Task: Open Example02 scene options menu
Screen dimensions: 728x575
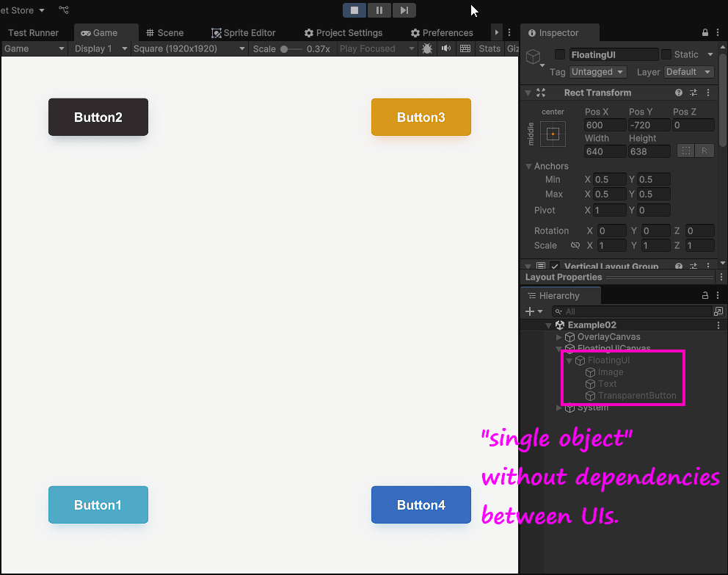Action: 718,325
